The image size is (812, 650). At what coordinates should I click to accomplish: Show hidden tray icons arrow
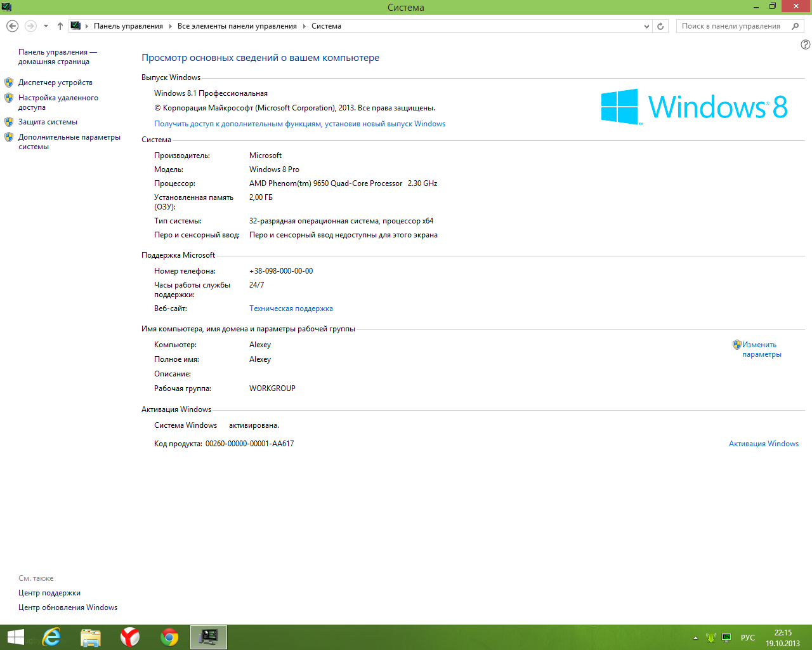click(x=695, y=638)
